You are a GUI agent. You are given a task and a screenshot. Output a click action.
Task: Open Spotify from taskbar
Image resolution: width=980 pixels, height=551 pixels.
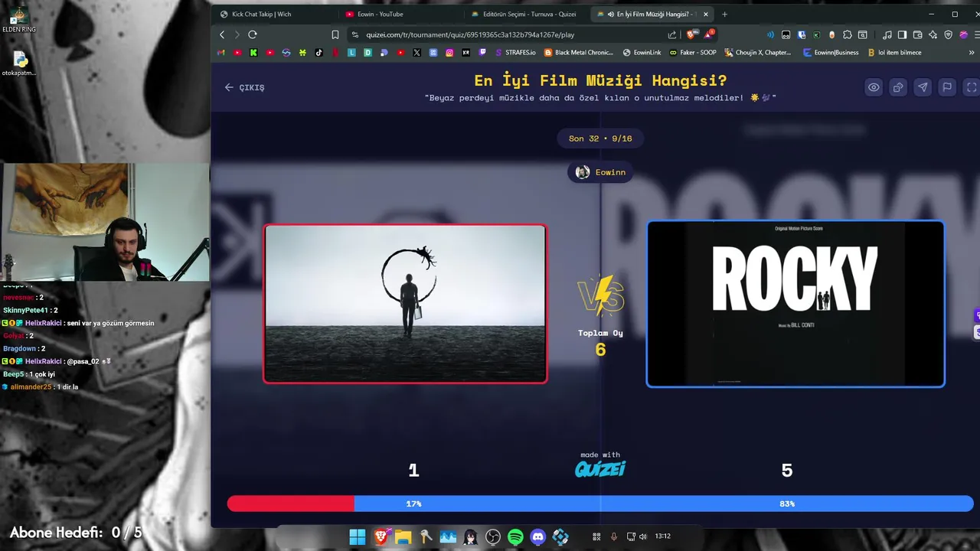pos(515,536)
